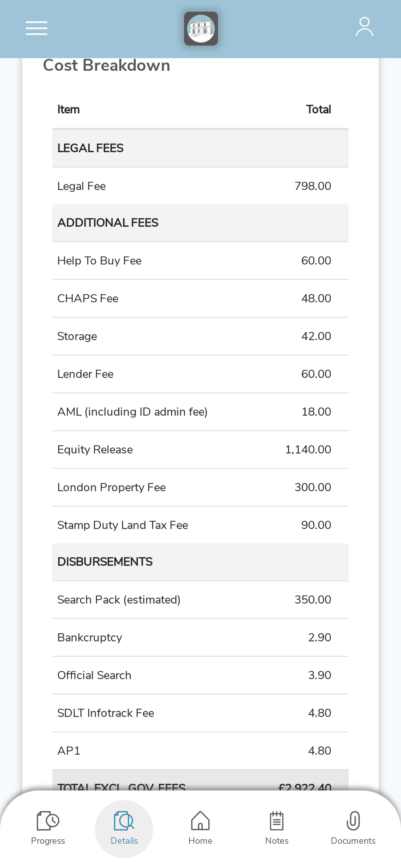Go to the Home tab icon
Viewport: 401px width, 868px height.
click(200, 821)
